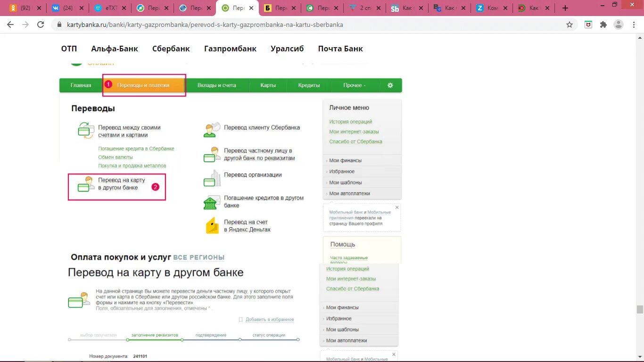Click Перевод на карту в другом банке link

[x=122, y=184]
